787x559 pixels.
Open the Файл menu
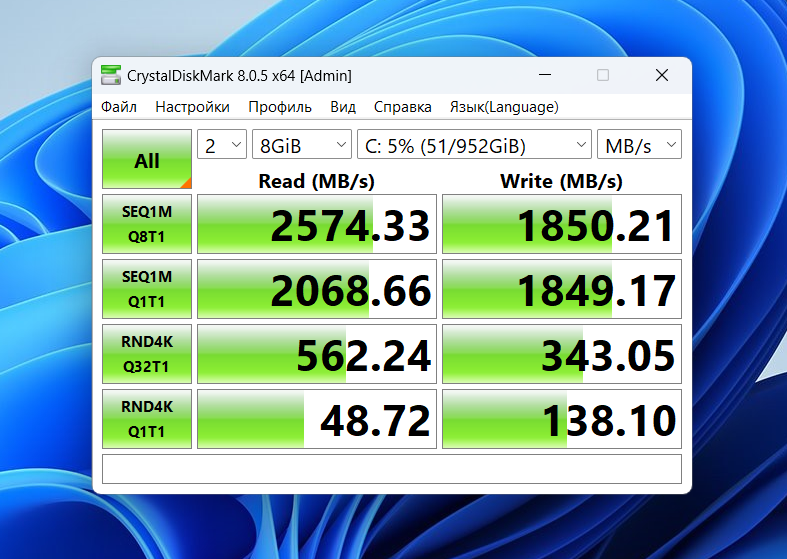pyautogui.click(x=118, y=107)
